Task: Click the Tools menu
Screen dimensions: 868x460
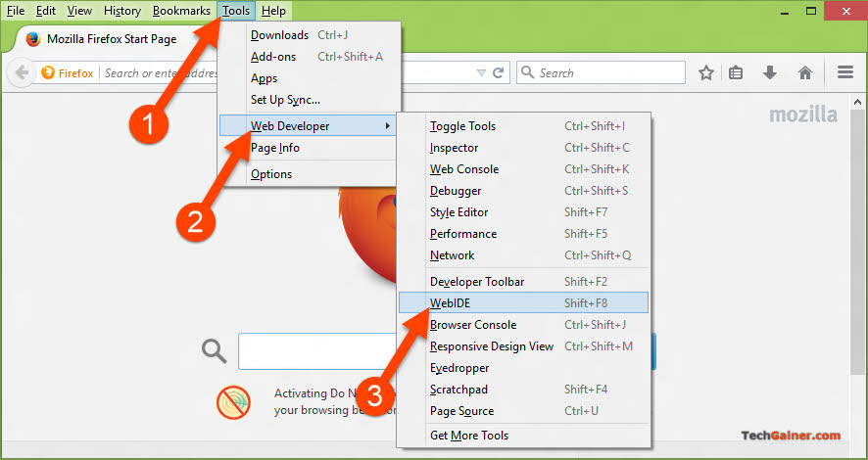Action: click(236, 11)
